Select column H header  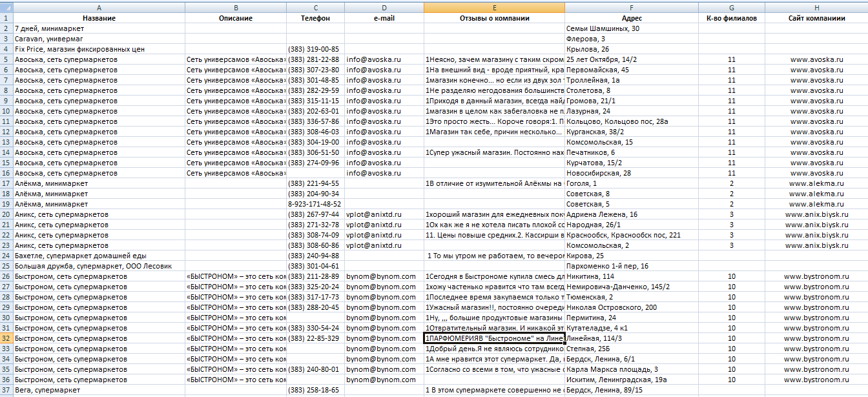[x=816, y=8]
